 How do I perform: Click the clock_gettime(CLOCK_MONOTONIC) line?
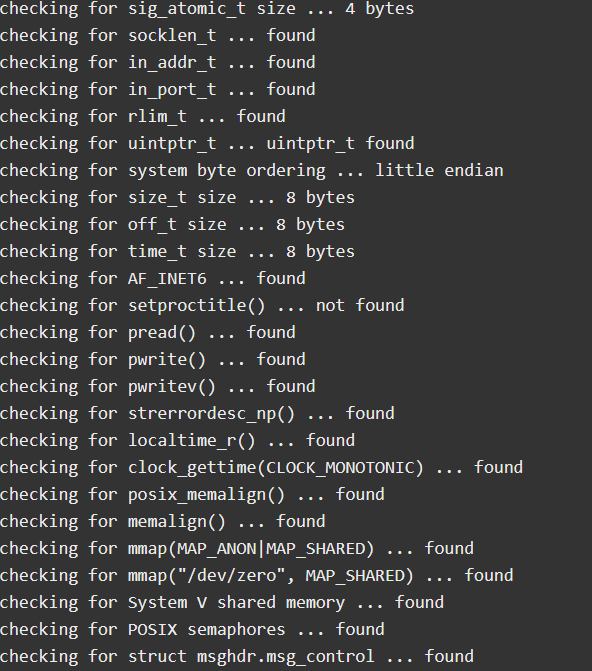point(262,467)
